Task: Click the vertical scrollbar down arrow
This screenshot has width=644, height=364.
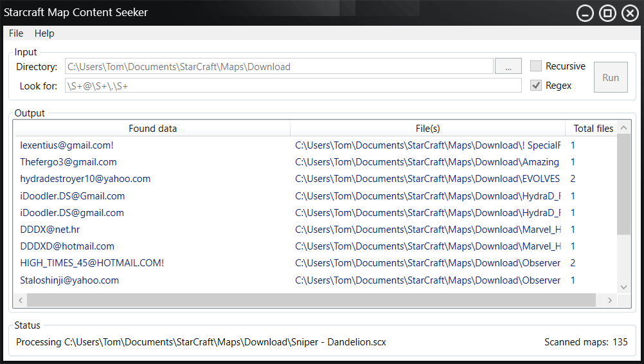Action: point(623,287)
